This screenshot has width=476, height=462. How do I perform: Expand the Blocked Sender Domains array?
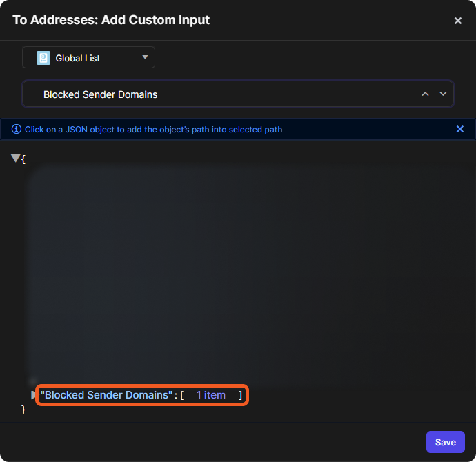pos(33,394)
